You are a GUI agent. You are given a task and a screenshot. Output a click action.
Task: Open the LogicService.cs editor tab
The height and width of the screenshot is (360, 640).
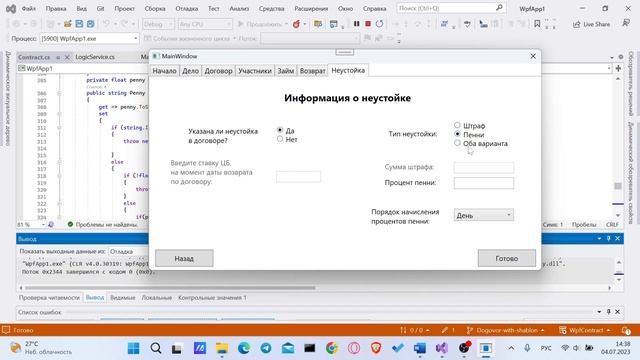tap(95, 57)
